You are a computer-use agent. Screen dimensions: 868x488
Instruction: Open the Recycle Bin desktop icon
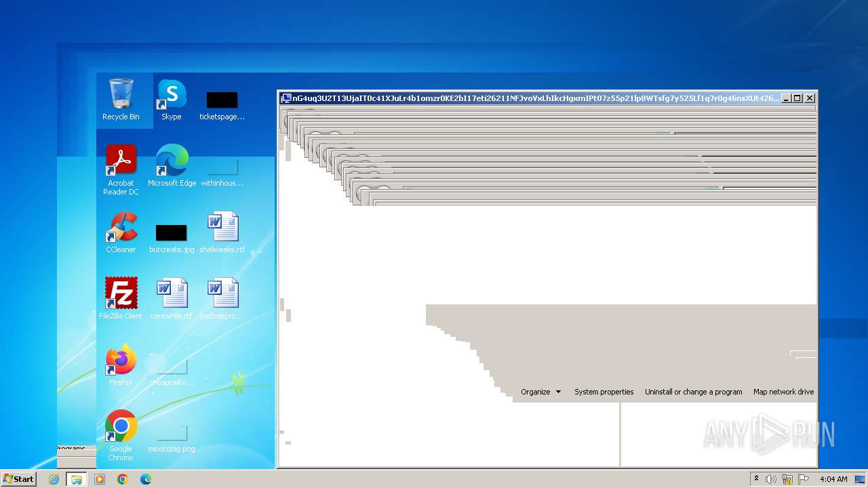(121, 100)
